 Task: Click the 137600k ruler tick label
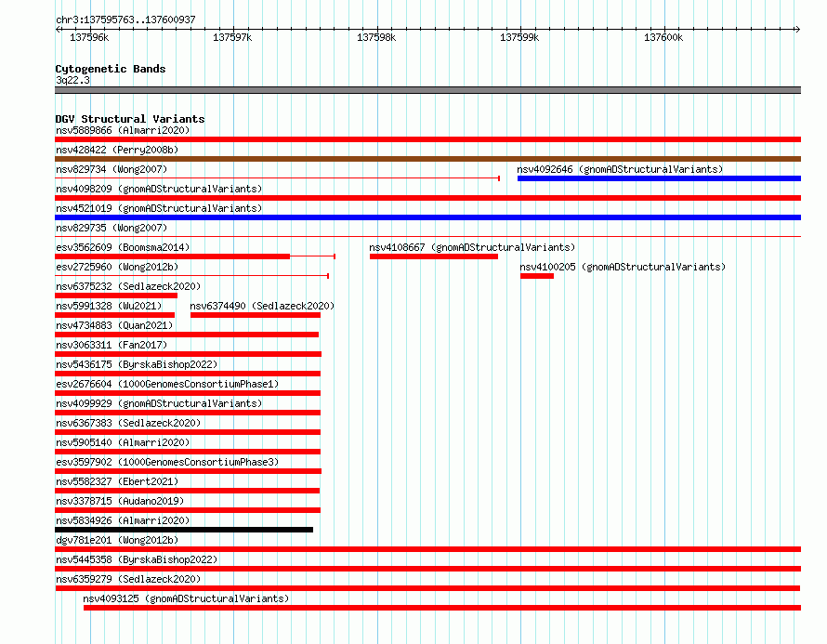tap(663, 37)
